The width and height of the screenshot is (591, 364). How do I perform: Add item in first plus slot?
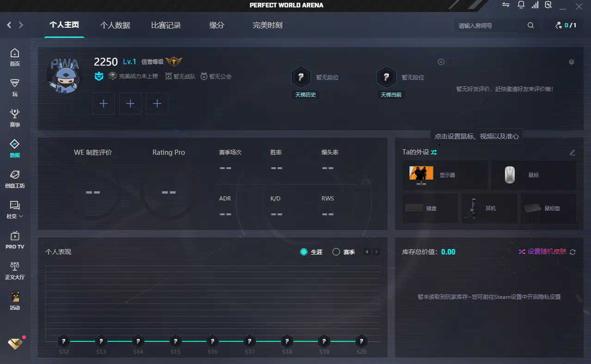[104, 103]
